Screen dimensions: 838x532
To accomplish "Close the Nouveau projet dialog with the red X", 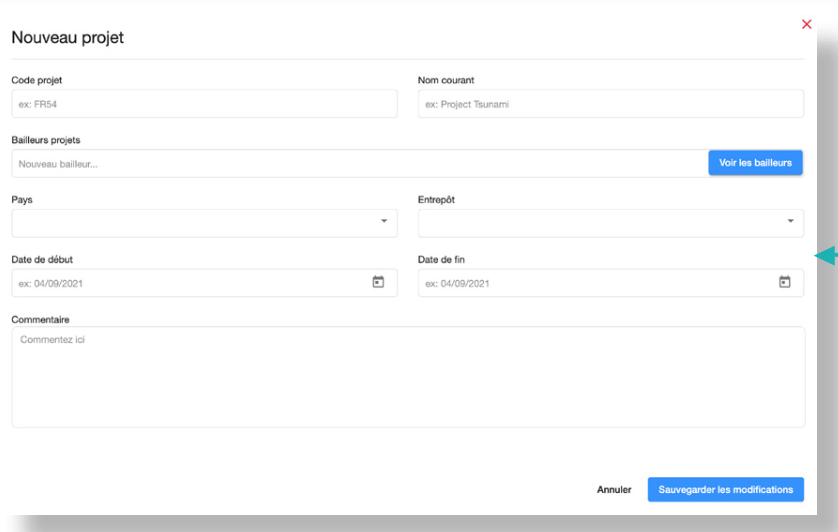I will click(806, 24).
